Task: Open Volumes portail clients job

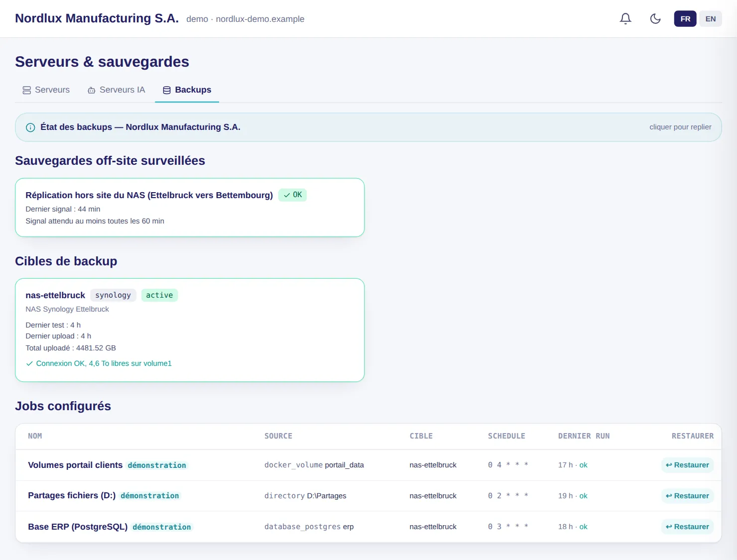Action: [x=75, y=465]
